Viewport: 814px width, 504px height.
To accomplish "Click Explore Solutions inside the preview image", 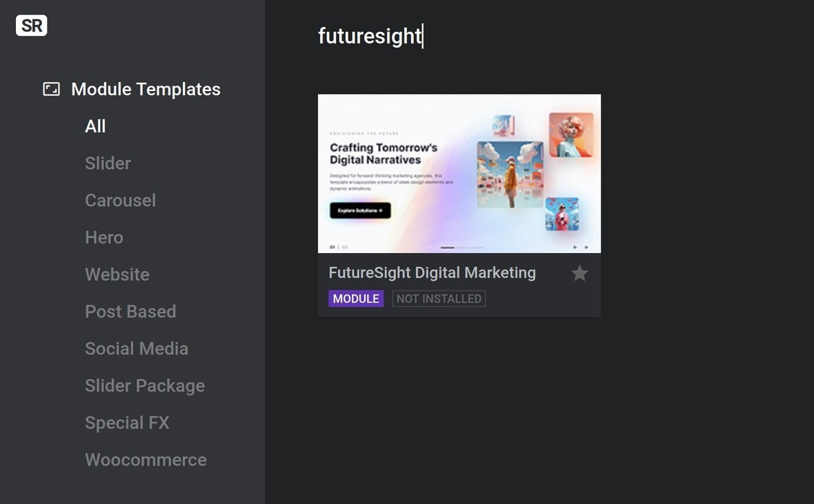I will click(360, 210).
